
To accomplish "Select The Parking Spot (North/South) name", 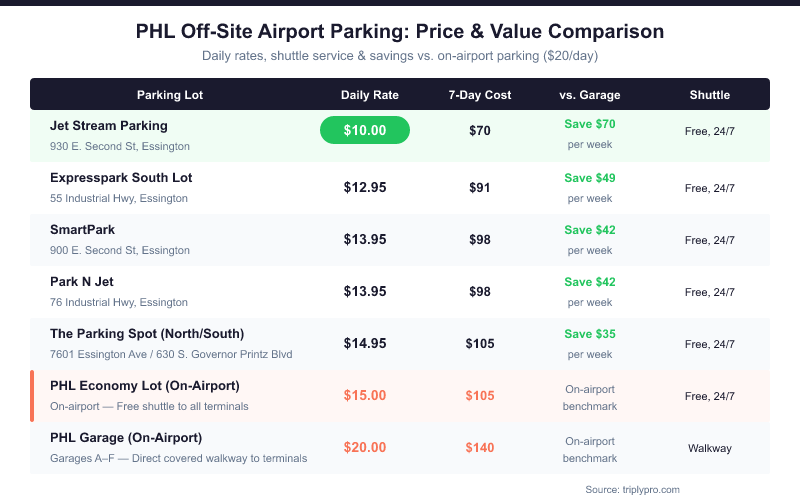I will 147,334.
